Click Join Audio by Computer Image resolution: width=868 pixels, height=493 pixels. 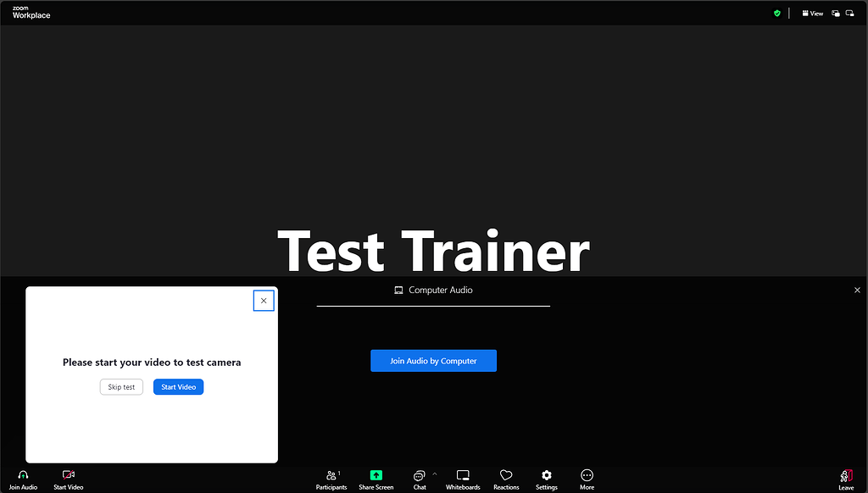[433, 360]
